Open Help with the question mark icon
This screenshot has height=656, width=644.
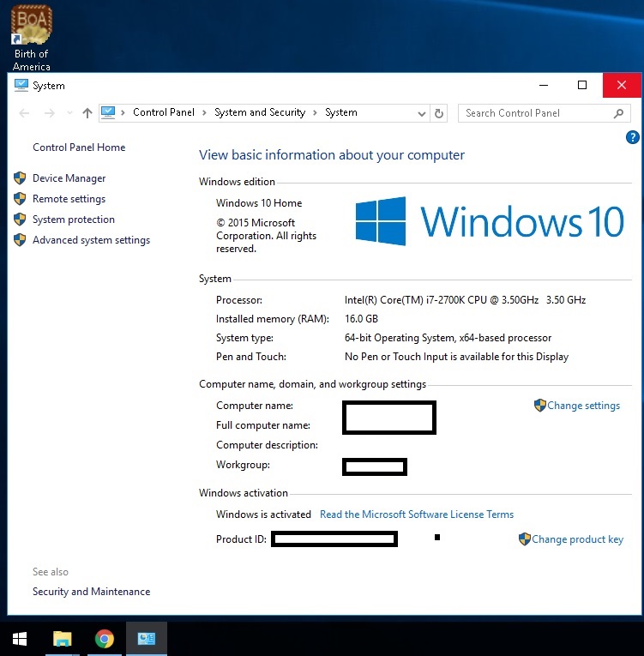tap(632, 137)
